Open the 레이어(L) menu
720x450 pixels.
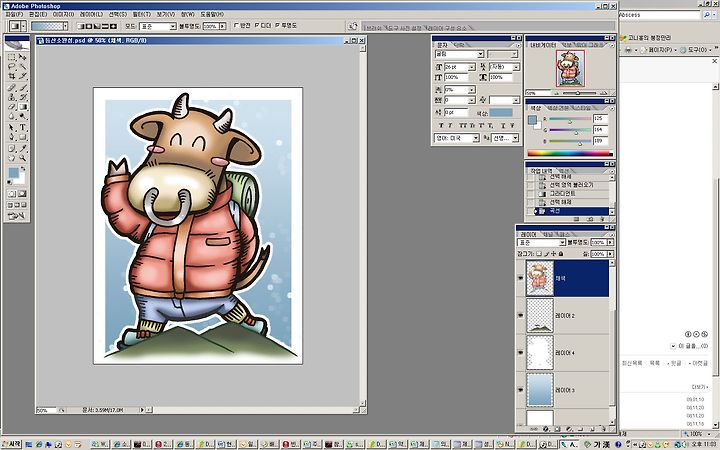pos(91,15)
